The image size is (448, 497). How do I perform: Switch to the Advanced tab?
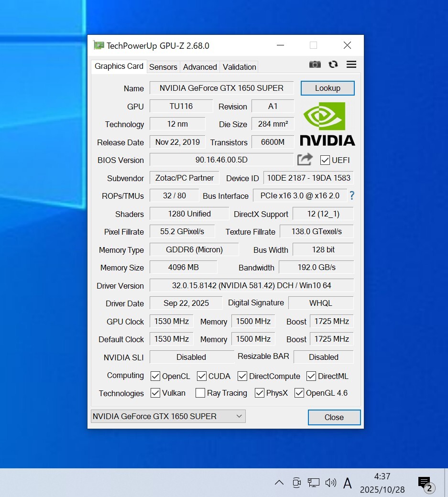[x=200, y=67]
